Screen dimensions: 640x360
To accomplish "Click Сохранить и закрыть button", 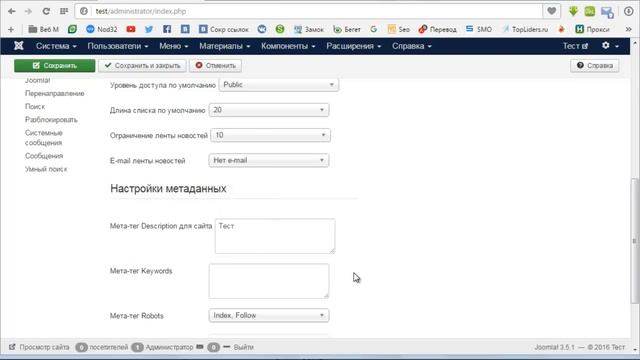I will pyautogui.click(x=142, y=65).
